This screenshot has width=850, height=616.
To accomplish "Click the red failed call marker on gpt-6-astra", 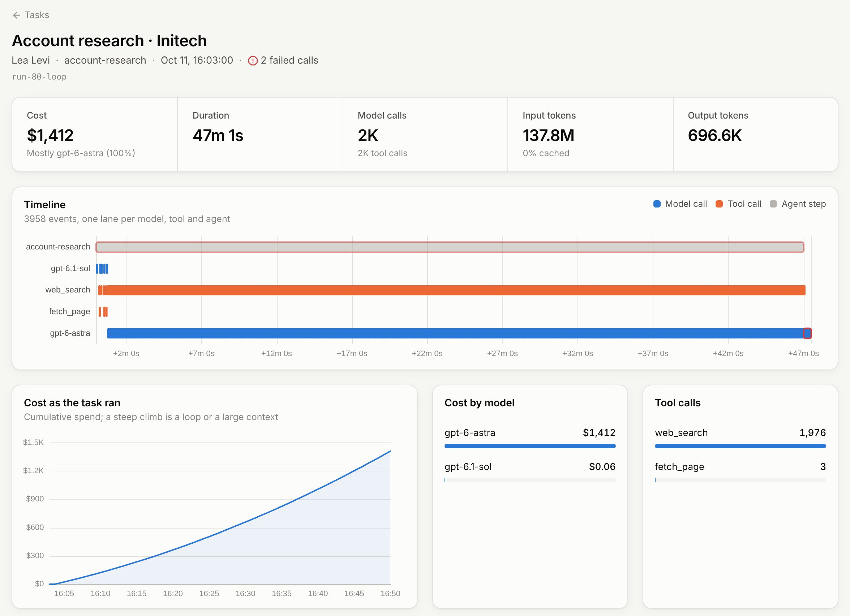I will [807, 333].
